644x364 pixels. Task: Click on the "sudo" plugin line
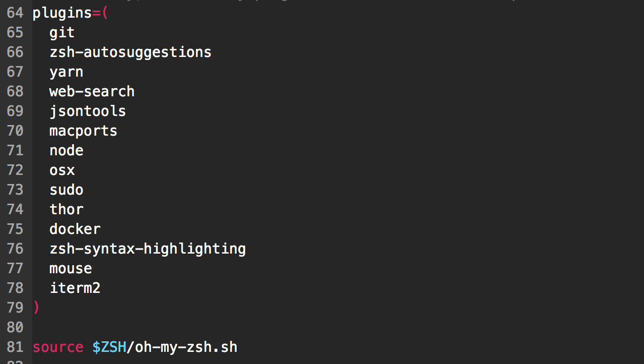pos(66,190)
